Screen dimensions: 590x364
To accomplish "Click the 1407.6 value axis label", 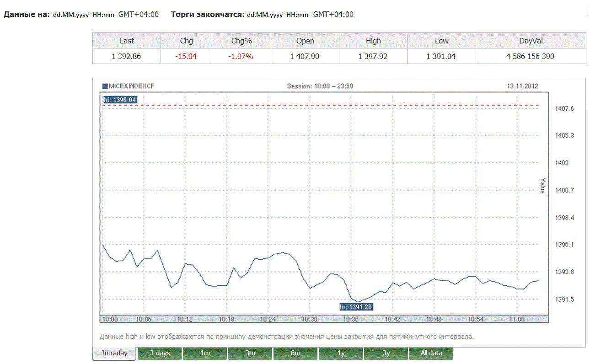I will coord(565,109).
